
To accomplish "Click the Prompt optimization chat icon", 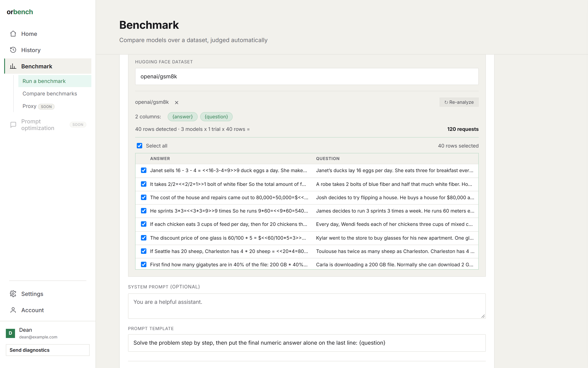I will 13,125.
